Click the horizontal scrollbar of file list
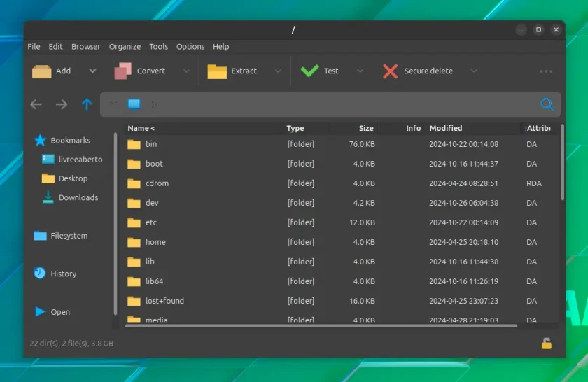The width and height of the screenshot is (588, 382). [x=321, y=326]
